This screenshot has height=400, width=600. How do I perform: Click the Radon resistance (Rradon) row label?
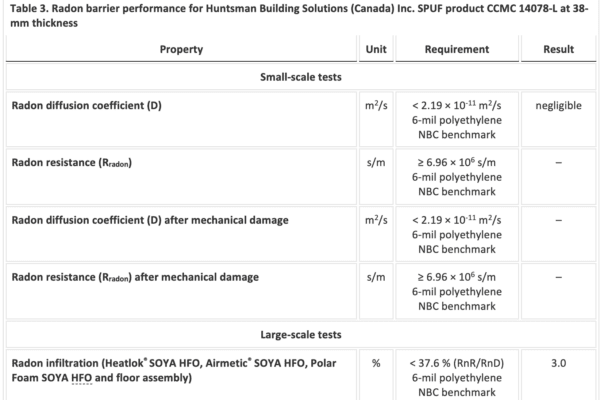72,163
